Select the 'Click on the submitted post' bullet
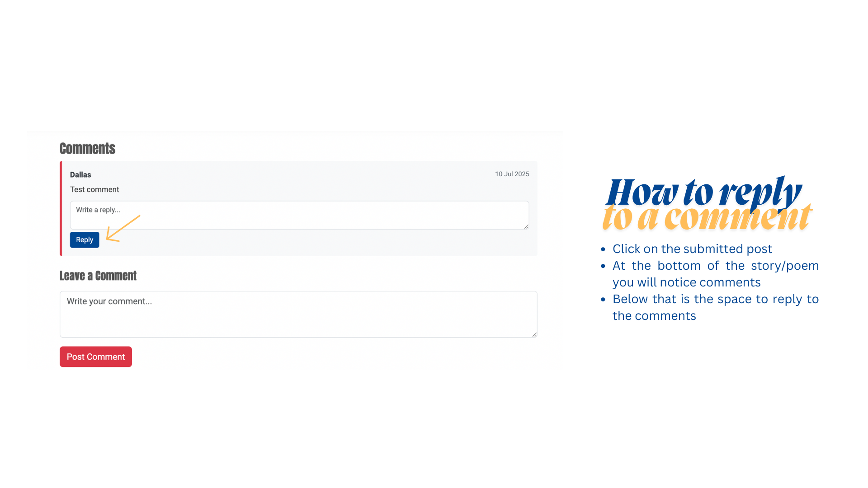The height and width of the screenshot is (488, 868). tap(692, 249)
